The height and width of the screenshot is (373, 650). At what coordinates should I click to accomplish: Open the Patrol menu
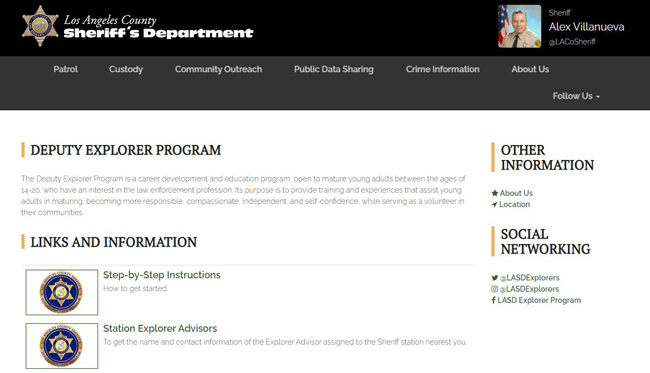65,69
